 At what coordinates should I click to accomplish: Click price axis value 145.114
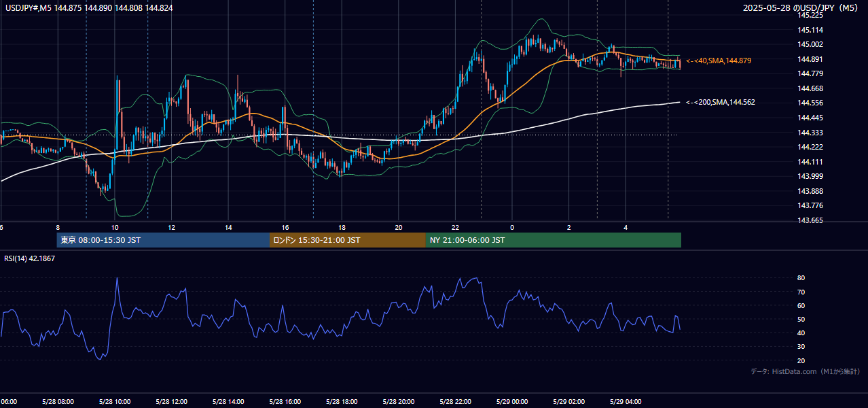pos(810,30)
